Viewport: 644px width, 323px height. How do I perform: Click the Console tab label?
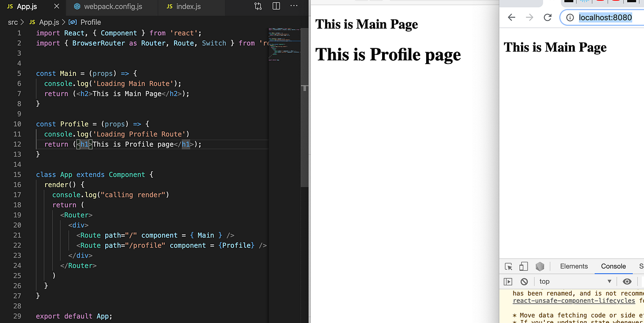613,266
